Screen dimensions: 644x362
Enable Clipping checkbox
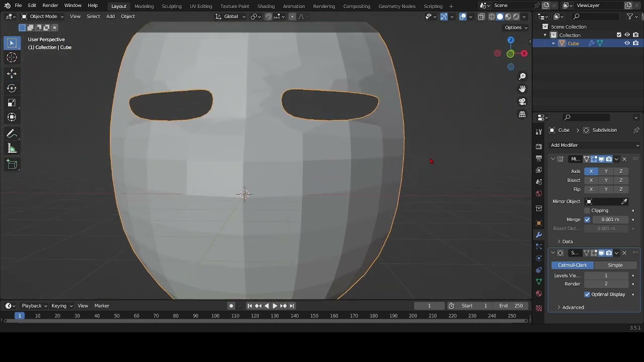click(587, 211)
